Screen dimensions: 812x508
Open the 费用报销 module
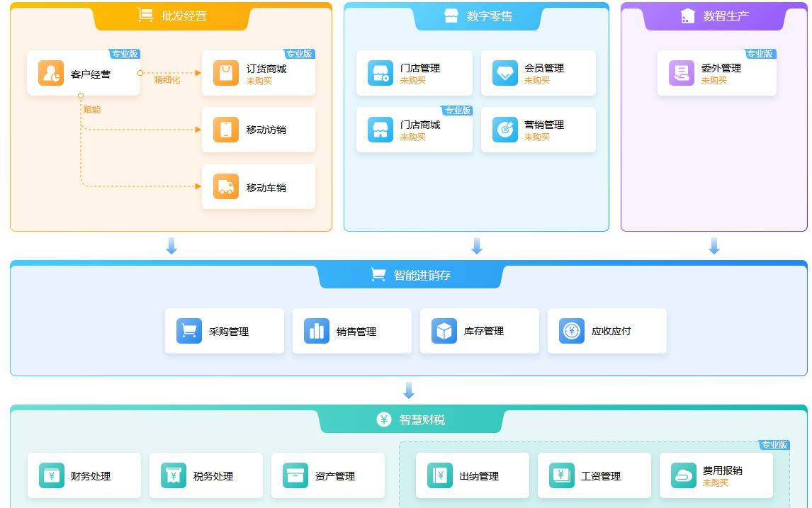click(716, 475)
